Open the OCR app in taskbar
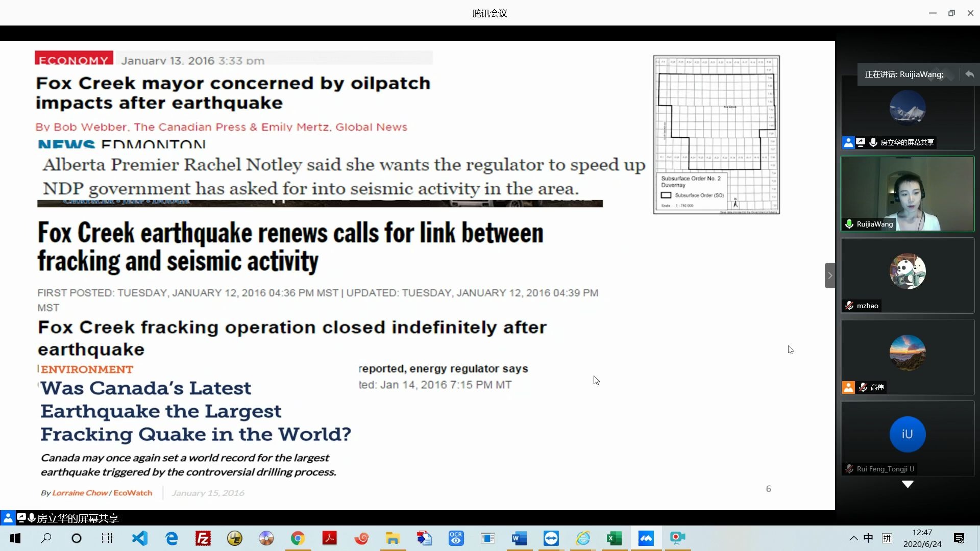Viewport: 980px width, 551px height. coord(456,538)
